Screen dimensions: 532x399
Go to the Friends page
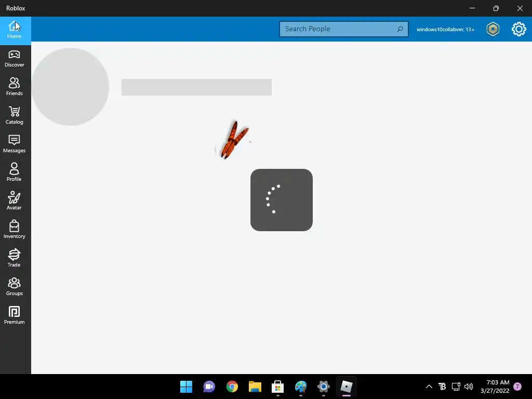14,87
